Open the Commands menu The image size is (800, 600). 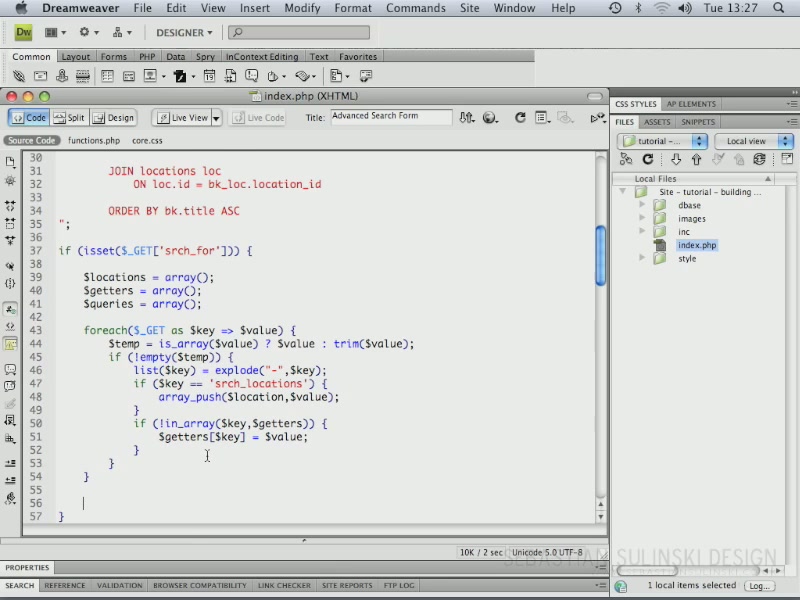[x=415, y=8]
